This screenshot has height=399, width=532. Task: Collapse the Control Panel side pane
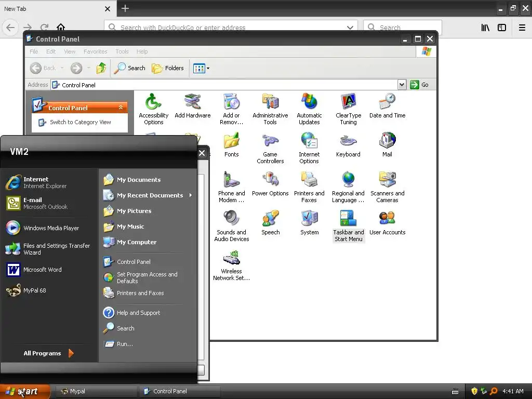coord(121,108)
